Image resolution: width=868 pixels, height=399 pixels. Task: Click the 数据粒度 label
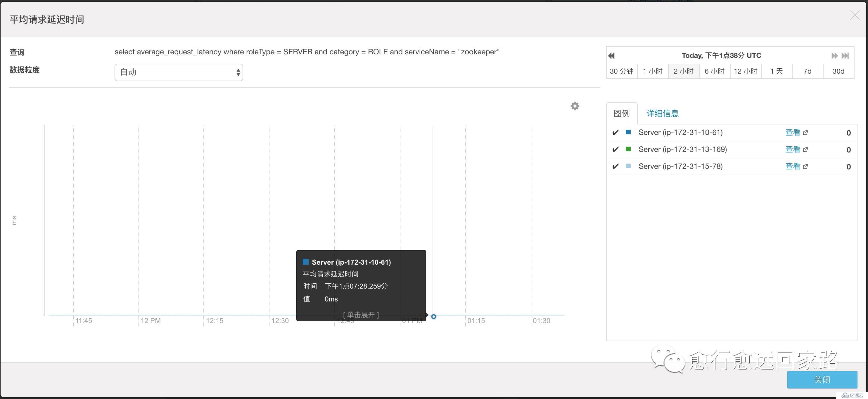(x=25, y=70)
